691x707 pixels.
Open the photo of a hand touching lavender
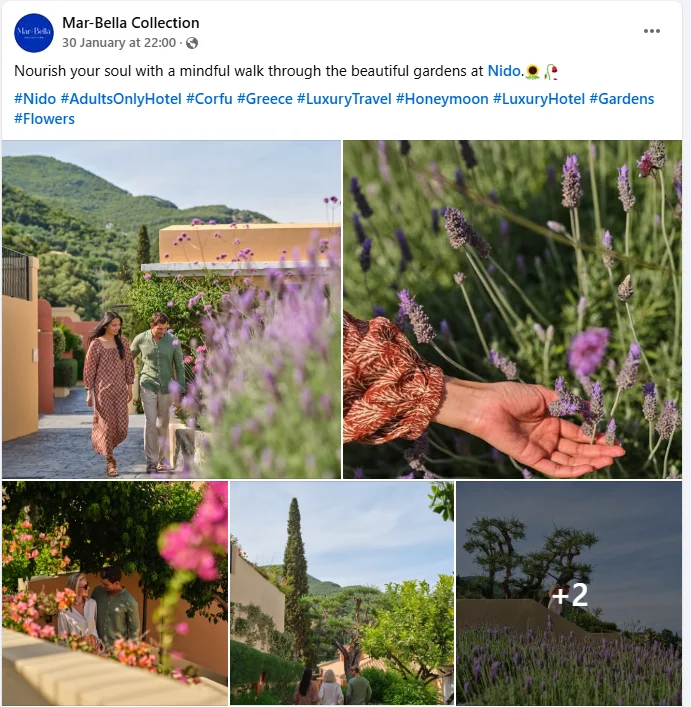click(x=512, y=309)
